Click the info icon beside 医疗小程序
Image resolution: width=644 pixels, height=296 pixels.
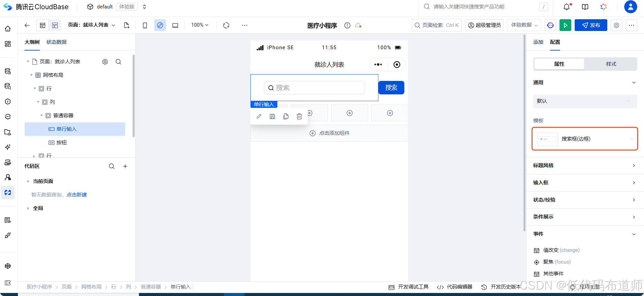[347, 25]
